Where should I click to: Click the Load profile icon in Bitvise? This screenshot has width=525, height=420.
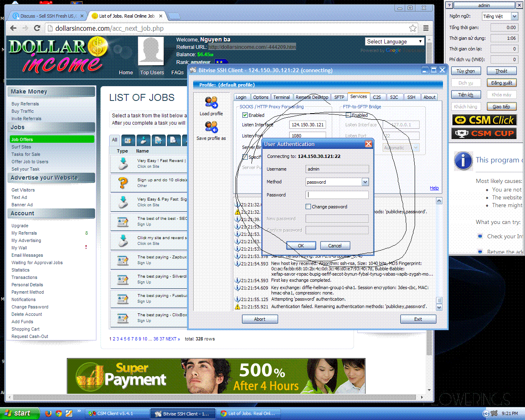(x=211, y=103)
